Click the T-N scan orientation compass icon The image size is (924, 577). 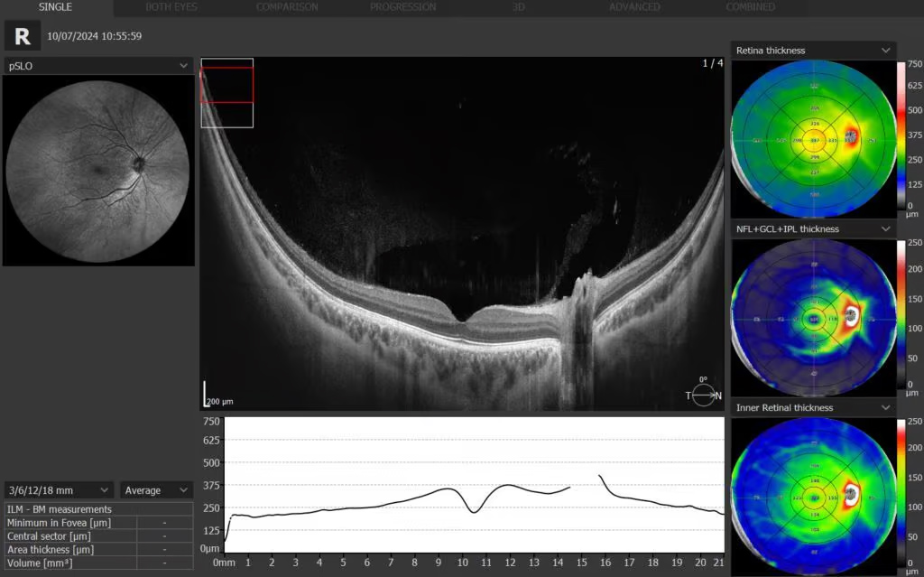click(703, 395)
